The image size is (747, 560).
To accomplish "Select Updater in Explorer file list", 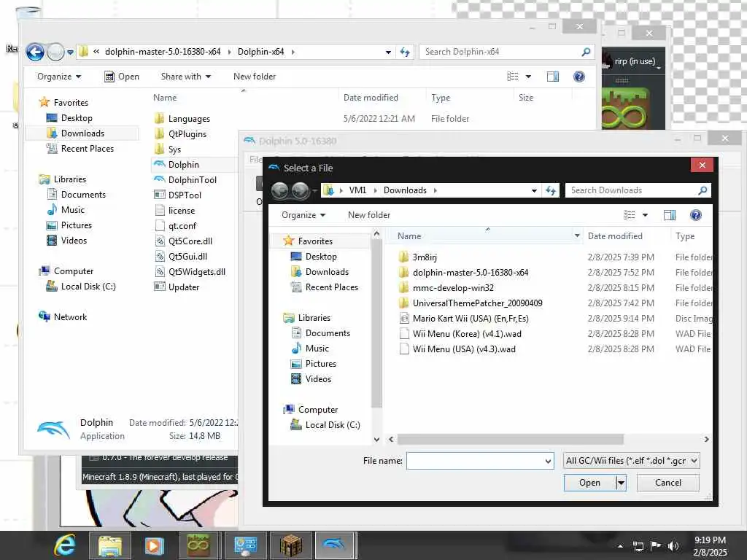I will tap(177, 287).
